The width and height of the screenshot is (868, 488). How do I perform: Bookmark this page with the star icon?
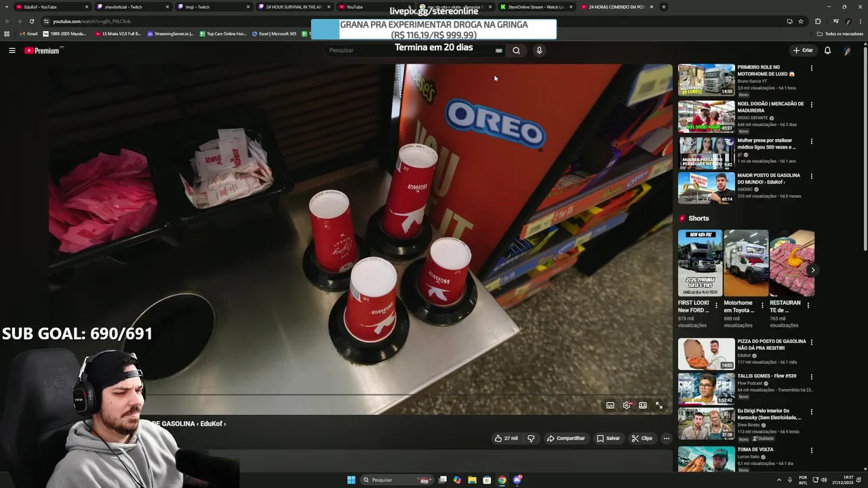point(801,21)
